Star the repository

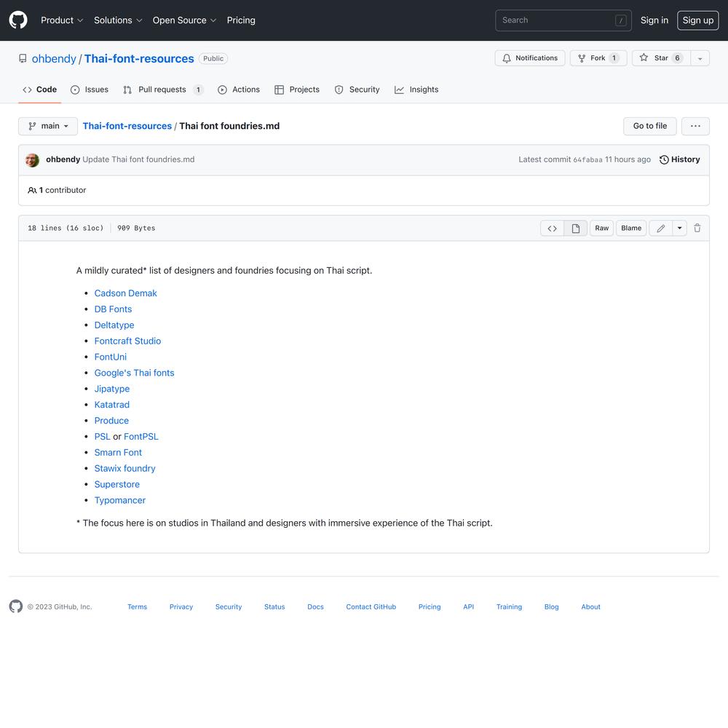660,58
